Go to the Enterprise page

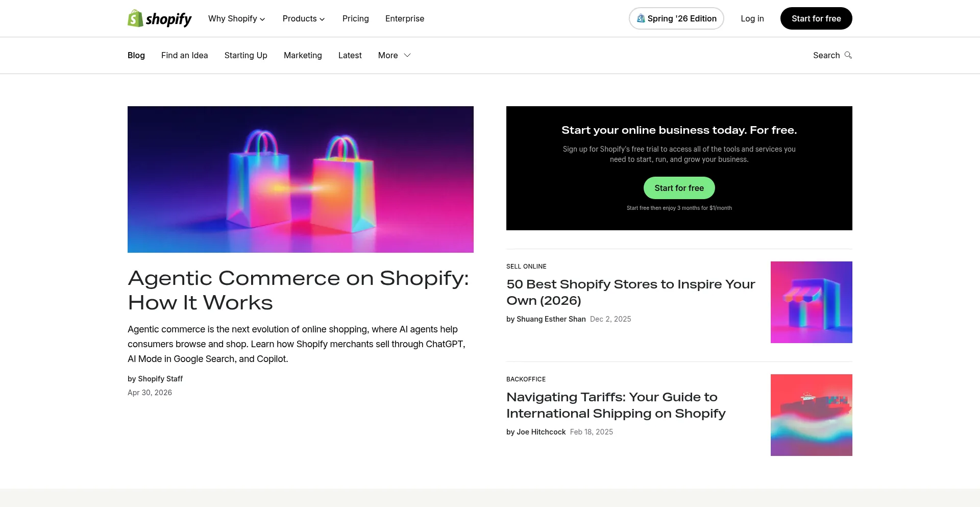click(x=405, y=18)
